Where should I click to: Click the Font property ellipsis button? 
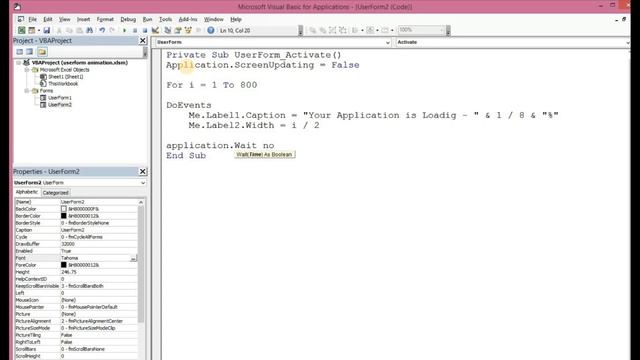[x=133, y=258]
